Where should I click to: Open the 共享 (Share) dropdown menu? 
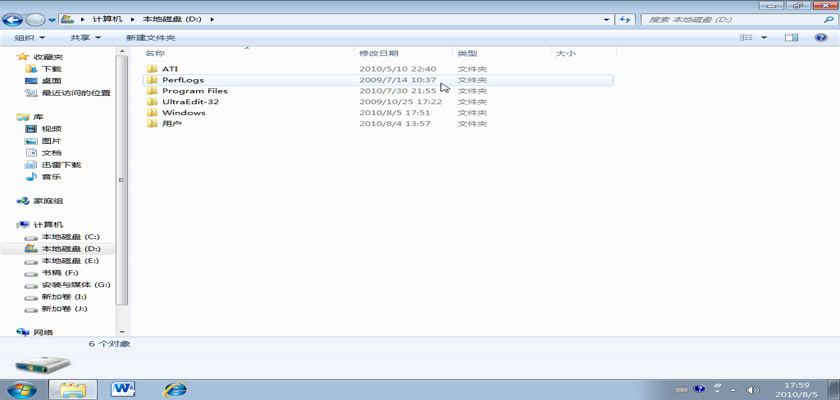tap(84, 37)
